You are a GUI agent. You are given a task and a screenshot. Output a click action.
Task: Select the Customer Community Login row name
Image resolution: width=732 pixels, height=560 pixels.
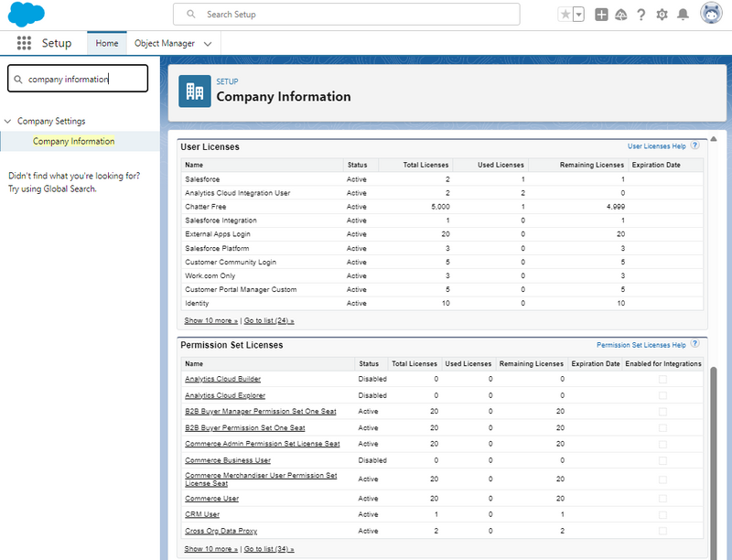tap(231, 262)
